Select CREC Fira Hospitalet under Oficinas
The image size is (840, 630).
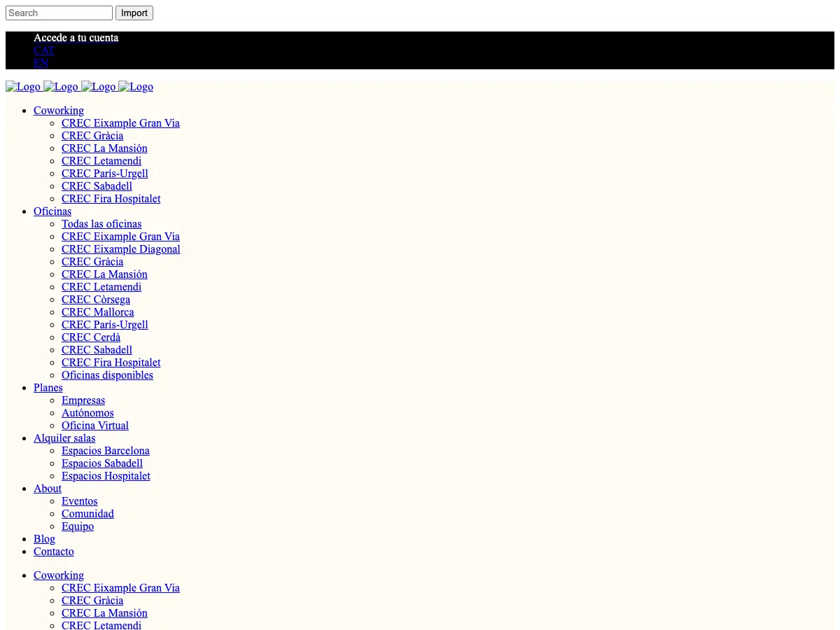[x=111, y=363]
